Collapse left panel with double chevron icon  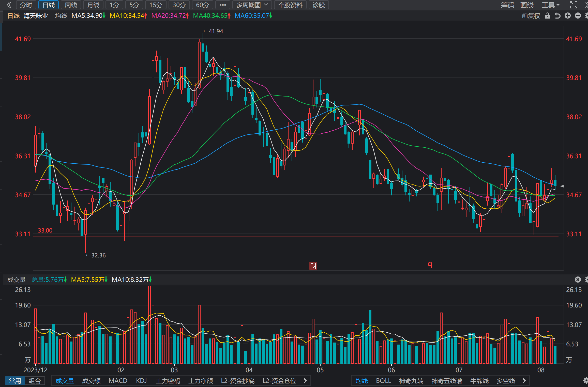click(9, 5)
